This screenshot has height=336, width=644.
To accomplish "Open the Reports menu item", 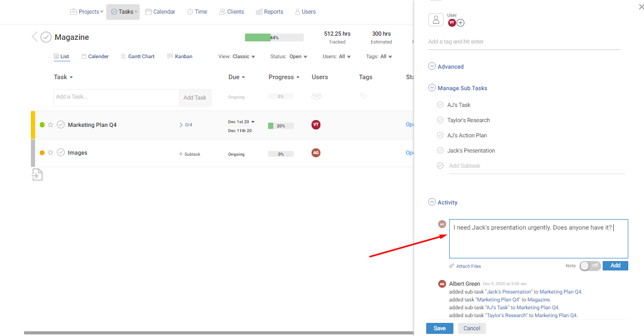I will coord(270,12).
